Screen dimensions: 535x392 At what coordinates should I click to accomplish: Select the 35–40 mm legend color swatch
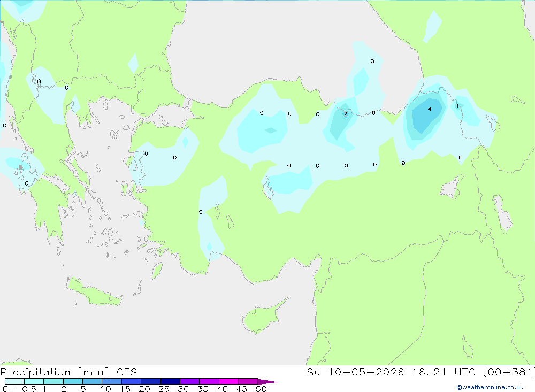(x=209, y=381)
